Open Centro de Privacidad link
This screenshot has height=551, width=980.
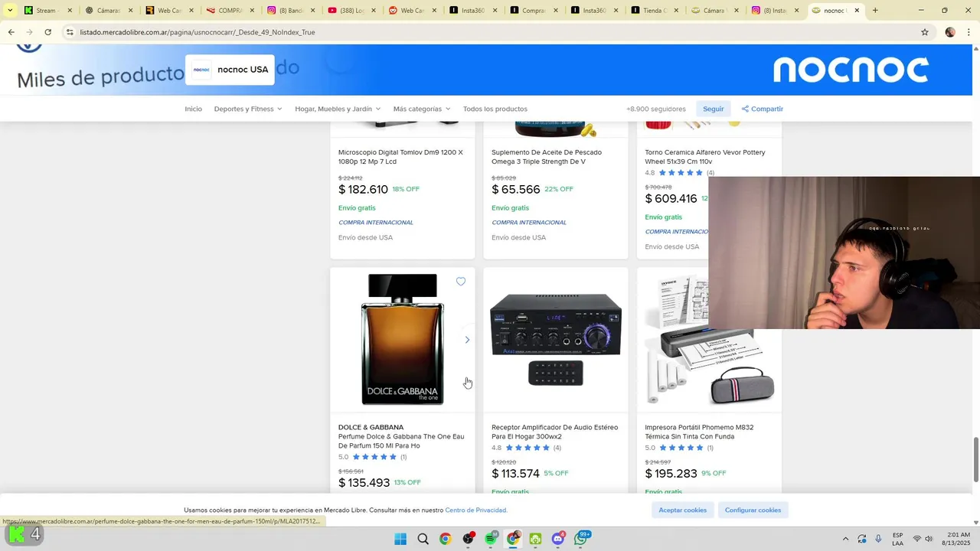pyautogui.click(x=475, y=510)
